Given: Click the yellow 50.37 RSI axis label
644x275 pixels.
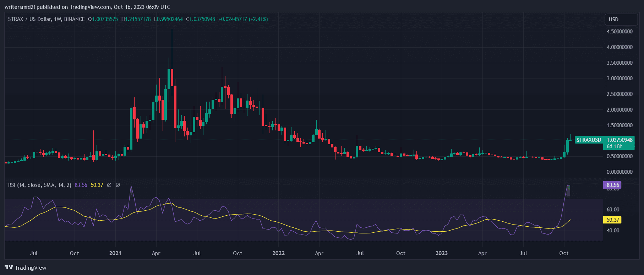Looking at the screenshot, I should (612, 220).
